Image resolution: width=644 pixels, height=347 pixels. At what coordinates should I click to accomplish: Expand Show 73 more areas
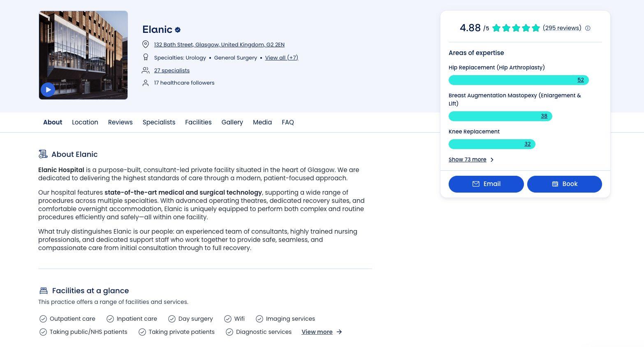(471, 160)
